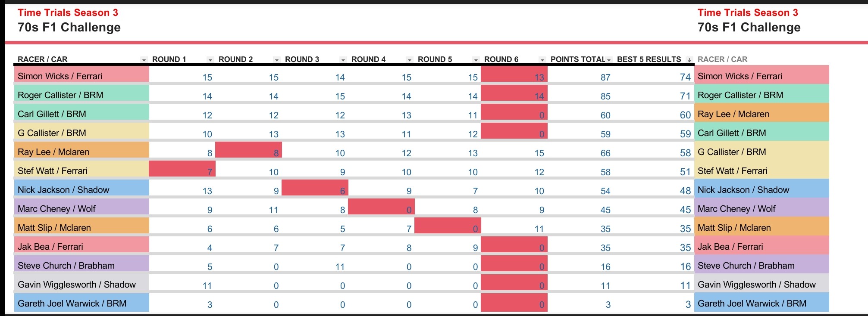This screenshot has width=868, height=316.
Task: Select the right-side RACER / CAR header
Action: pyautogui.click(x=722, y=59)
